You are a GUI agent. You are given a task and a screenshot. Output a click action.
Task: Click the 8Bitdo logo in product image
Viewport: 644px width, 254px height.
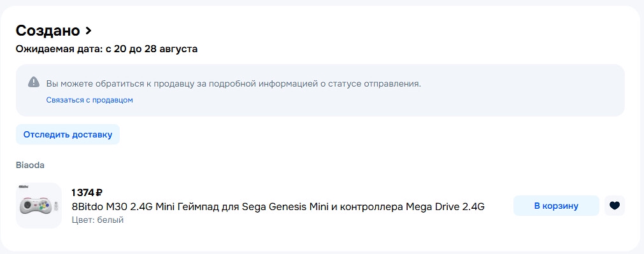pos(24,187)
